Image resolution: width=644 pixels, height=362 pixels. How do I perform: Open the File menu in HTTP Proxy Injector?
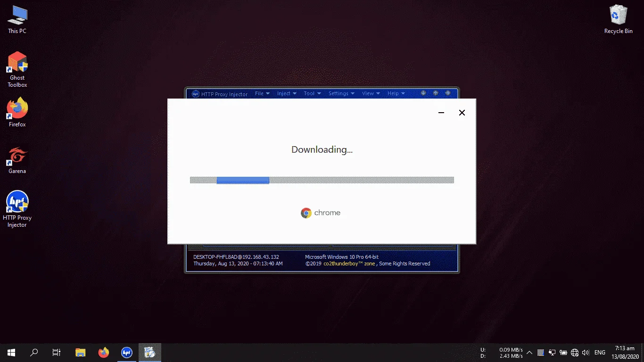[262, 93]
